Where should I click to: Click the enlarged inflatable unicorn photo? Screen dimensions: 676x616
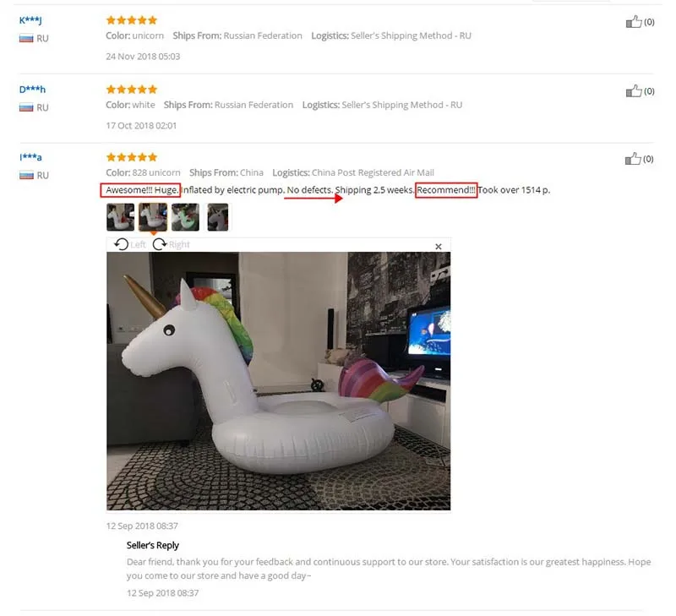coord(279,381)
